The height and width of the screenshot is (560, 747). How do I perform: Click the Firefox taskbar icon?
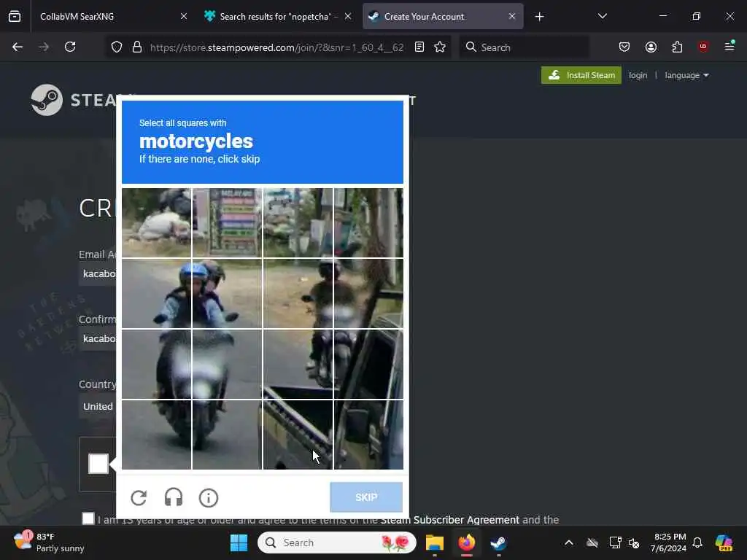466,542
